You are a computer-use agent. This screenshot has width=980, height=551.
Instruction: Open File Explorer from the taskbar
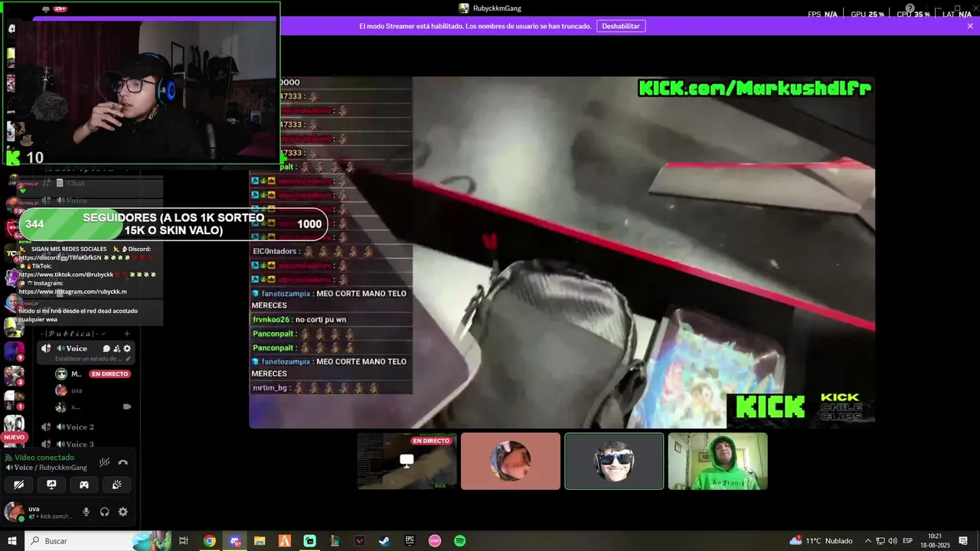[x=260, y=541]
